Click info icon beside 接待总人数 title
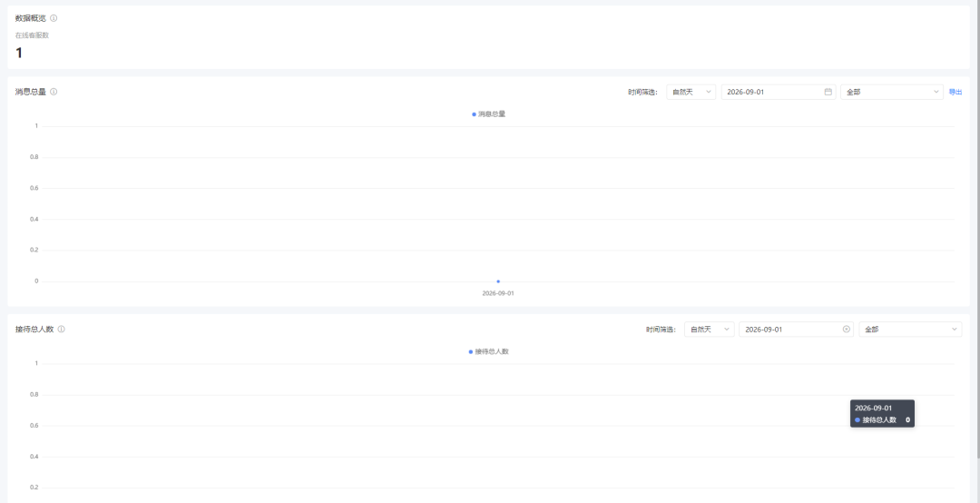The height and width of the screenshot is (503, 980). tap(62, 329)
